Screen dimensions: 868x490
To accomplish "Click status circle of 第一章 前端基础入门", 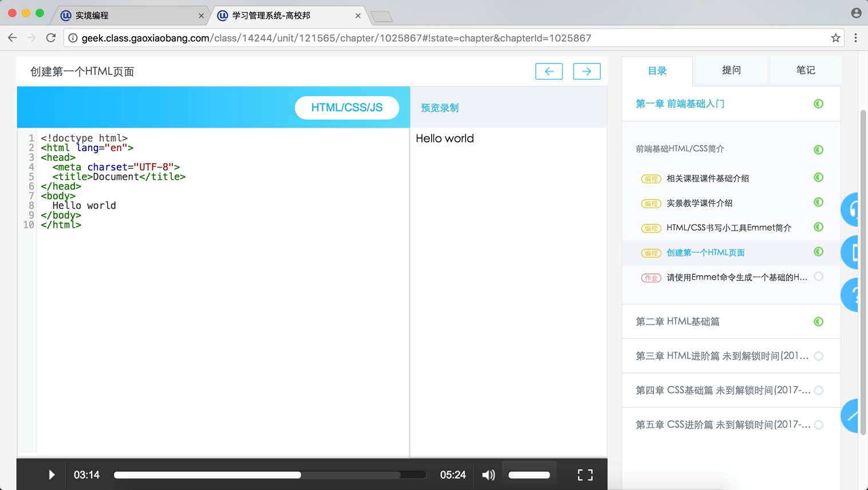I will [x=819, y=104].
